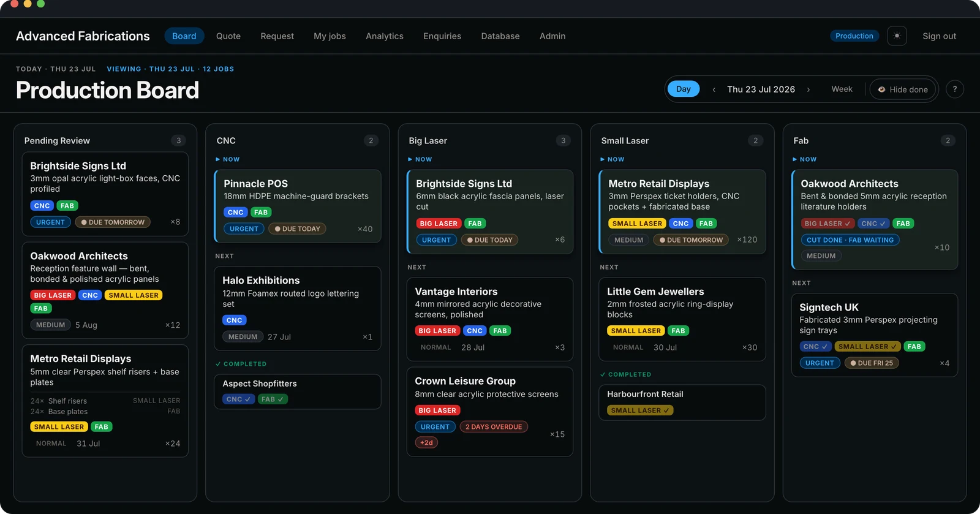Click the NOW marker in Big Laser column
This screenshot has height=514, width=980.
(x=420, y=159)
